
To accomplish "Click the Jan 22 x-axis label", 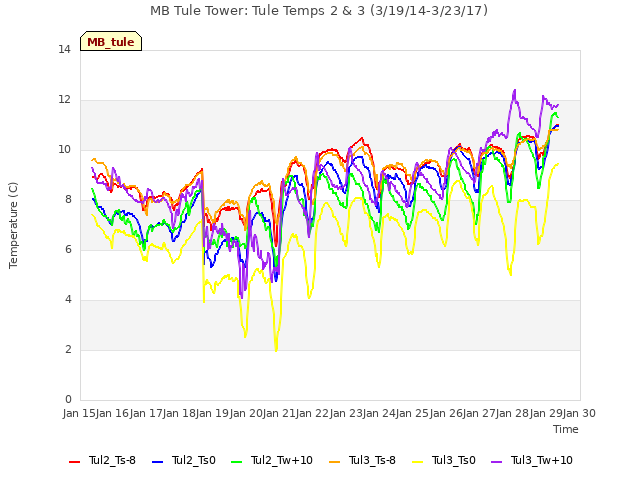I will 313,413.
